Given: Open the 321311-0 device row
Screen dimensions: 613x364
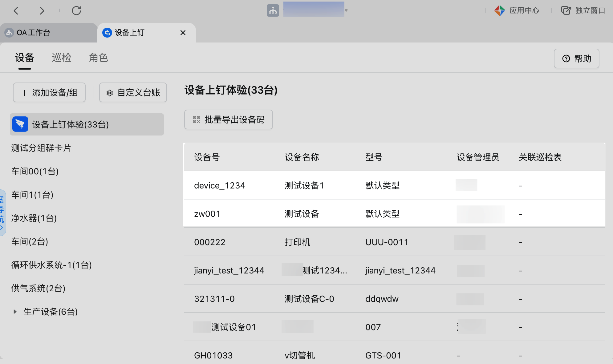Looking at the screenshot, I should (394, 299).
